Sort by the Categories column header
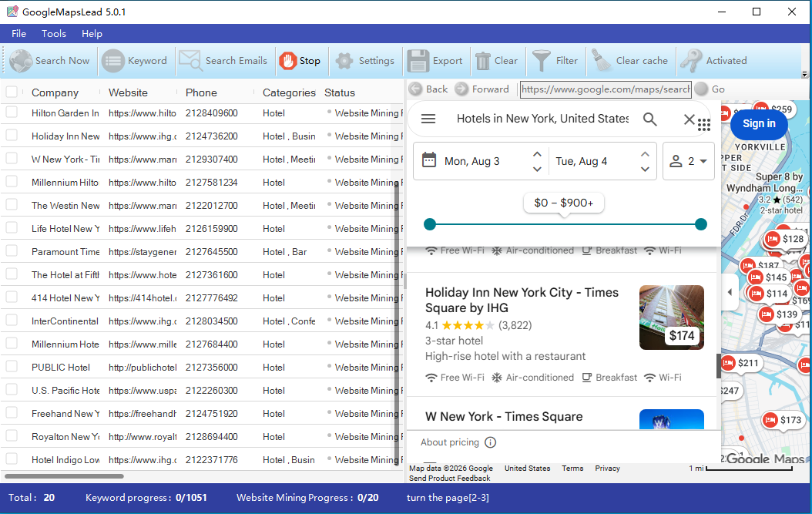Image resolution: width=812 pixels, height=514 pixels. tap(289, 92)
